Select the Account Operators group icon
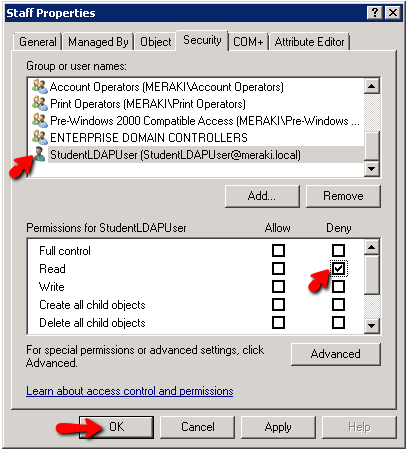 [40, 87]
